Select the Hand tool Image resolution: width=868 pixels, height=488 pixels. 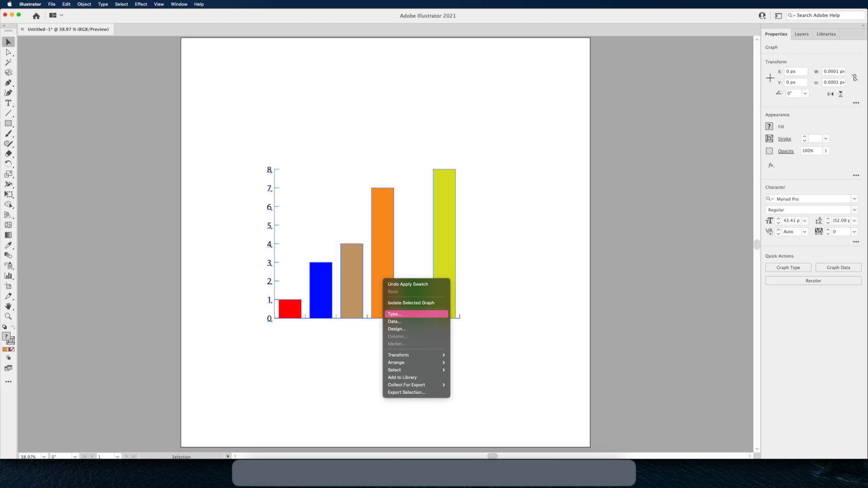[8, 306]
